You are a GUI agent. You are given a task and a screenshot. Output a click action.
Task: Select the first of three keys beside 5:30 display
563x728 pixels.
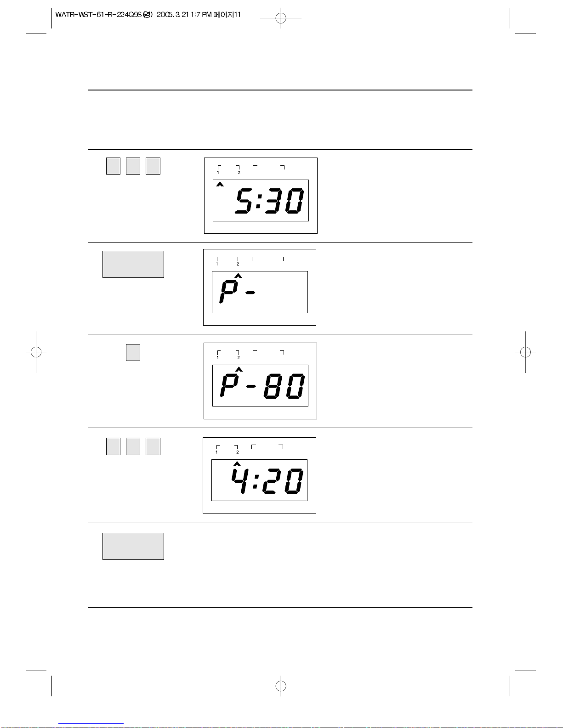(x=113, y=166)
